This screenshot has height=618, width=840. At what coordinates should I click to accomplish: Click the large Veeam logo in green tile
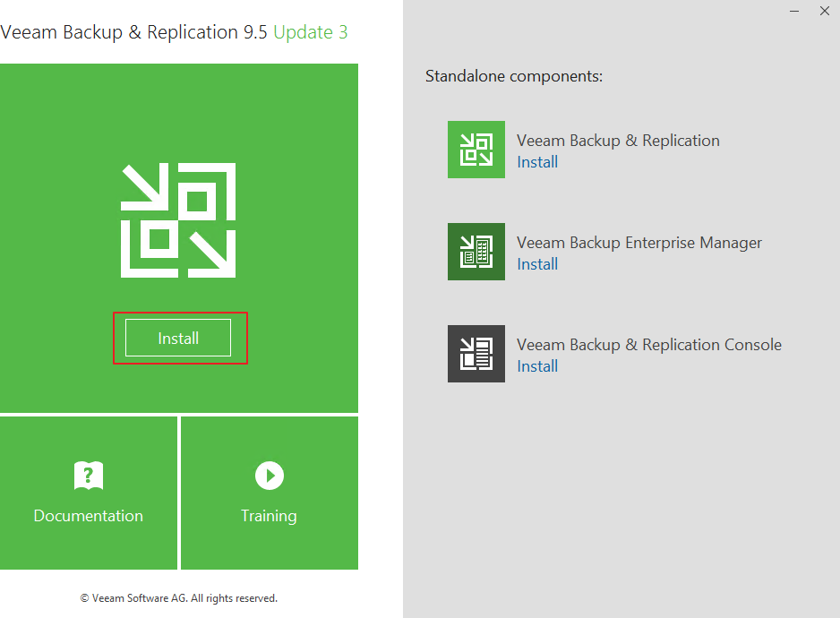tap(178, 220)
